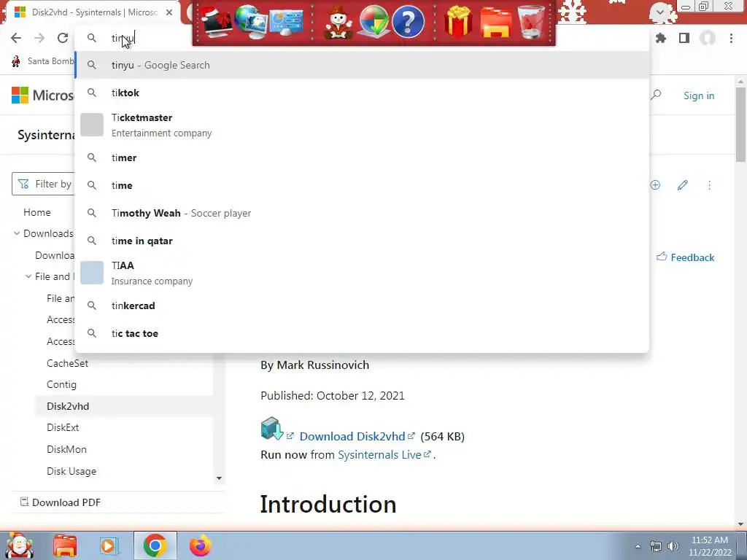Pick the 'tinkercad' suggestion
747x560 pixels.
362,306
